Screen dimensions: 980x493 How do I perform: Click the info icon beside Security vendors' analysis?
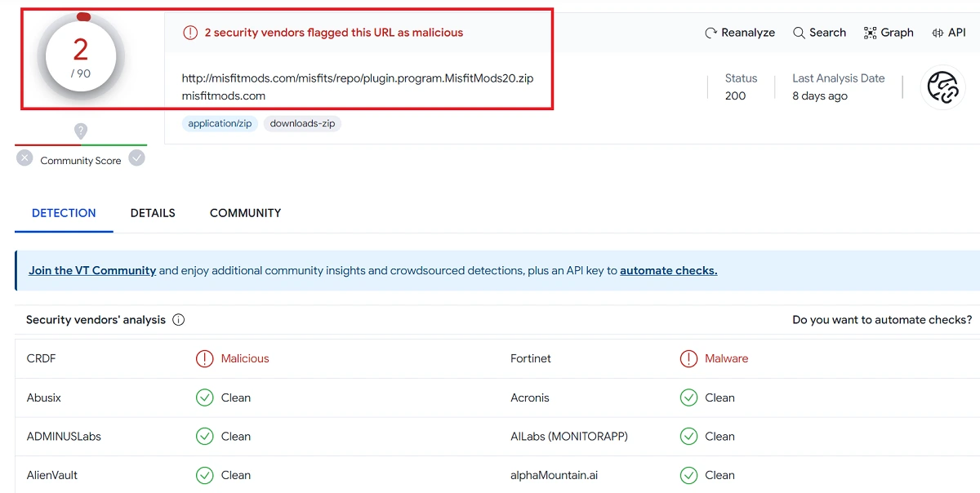click(x=178, y=320)
